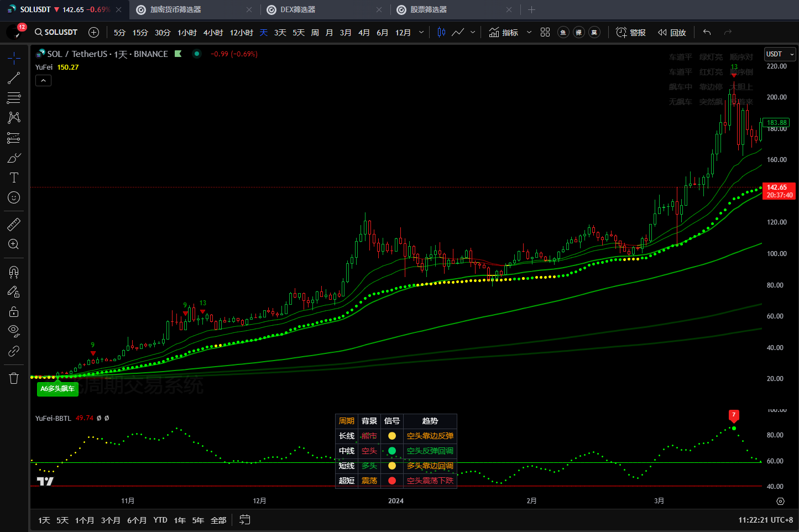This screenshot has width=799, height=532.
Task: Switch to 1小时 timeframe
Action: [187, 33]
